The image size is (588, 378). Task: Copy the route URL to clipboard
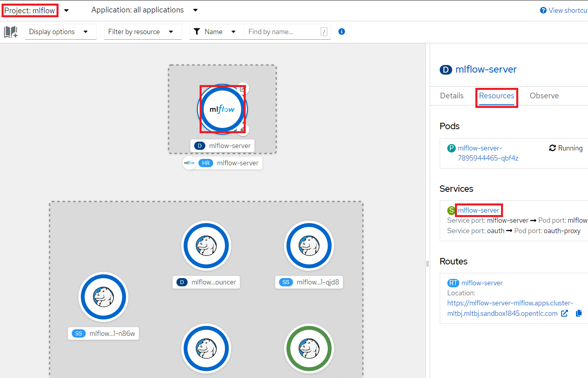click(x=579, y=313)
